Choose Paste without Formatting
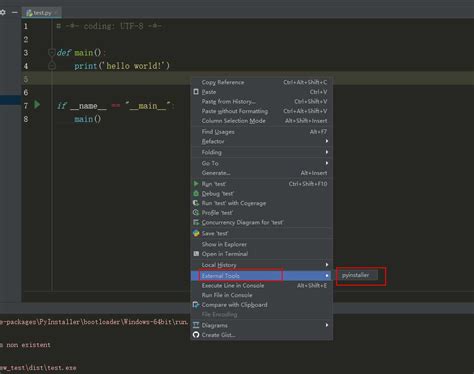474x374 pixels. tap(262, 111)
